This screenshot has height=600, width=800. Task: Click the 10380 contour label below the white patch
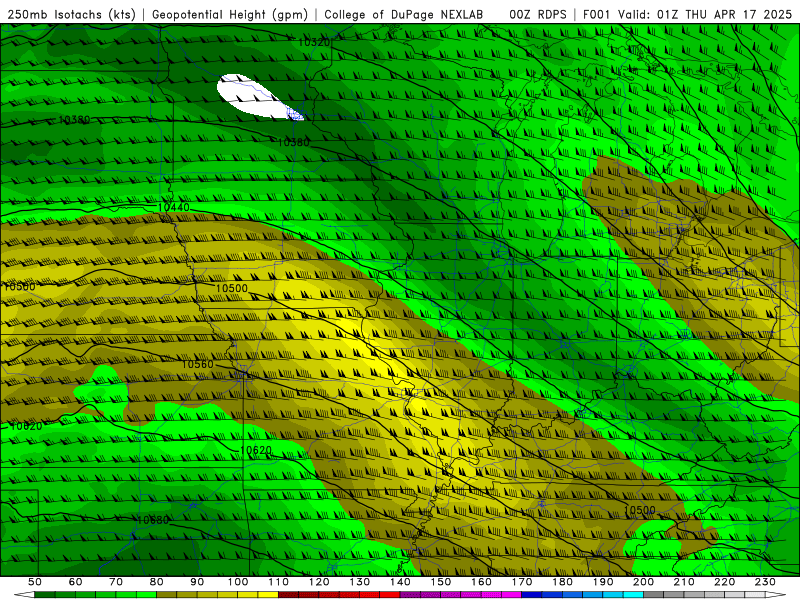click(x=293, y=142)
